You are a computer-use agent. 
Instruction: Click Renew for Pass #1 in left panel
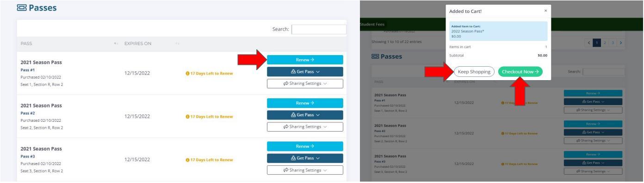coord(305,60)
